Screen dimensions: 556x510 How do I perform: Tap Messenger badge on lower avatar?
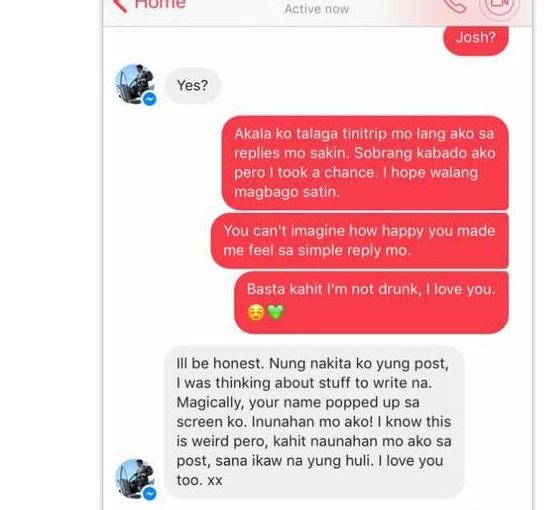point(150,493)
